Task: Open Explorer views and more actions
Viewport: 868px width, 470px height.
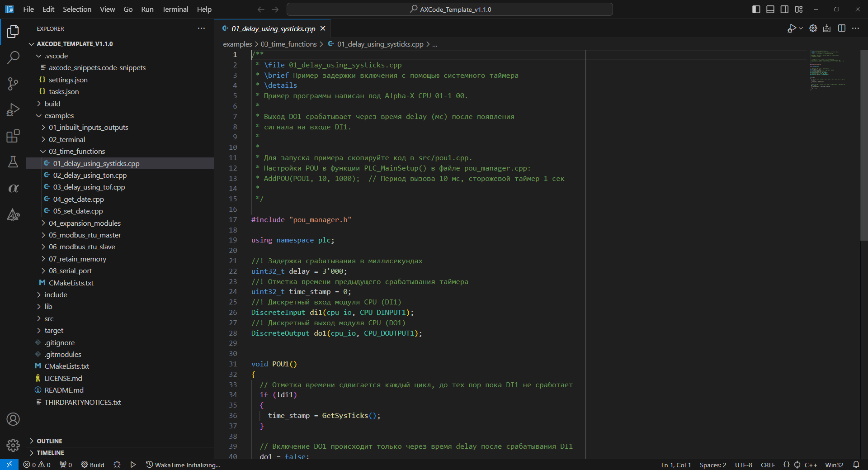Action: point(201,28)
